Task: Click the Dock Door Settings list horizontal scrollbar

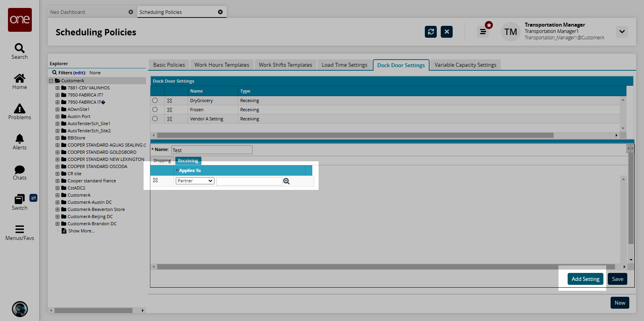Action: 355,135
